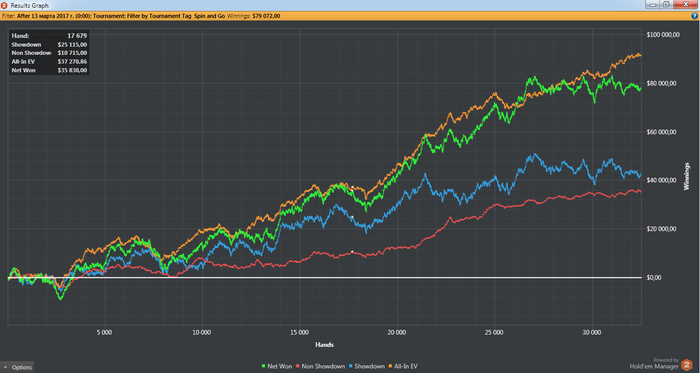Click the 5 000 hands axis label

(105, 332)
